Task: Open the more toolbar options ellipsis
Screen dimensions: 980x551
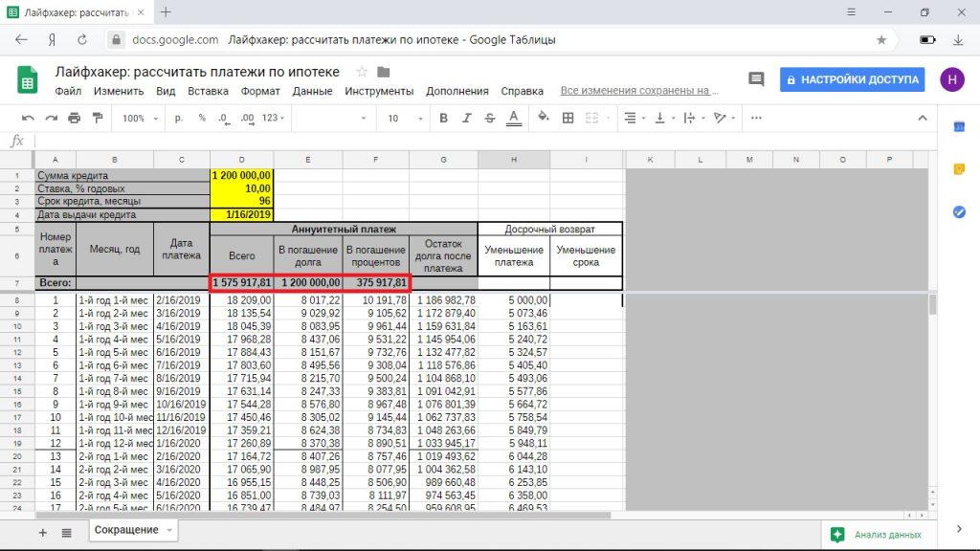Action: coord(756,118)
